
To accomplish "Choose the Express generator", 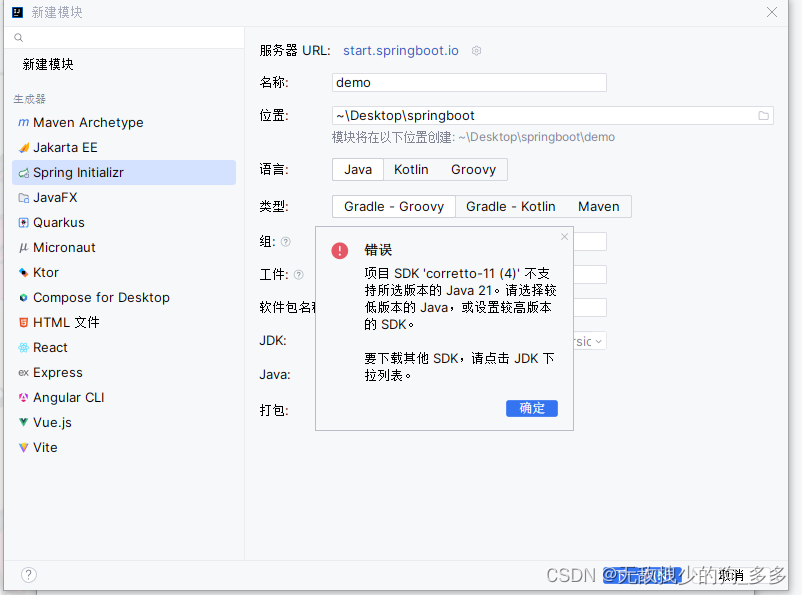I will [124, 373].
